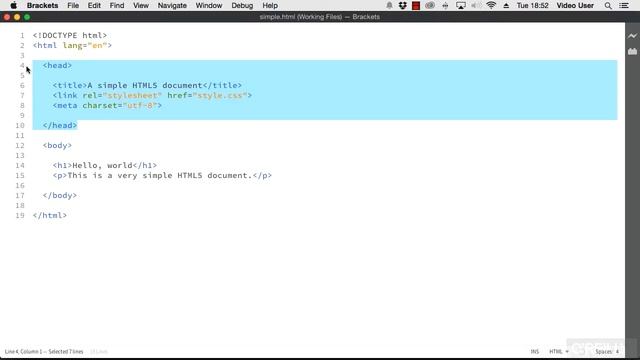The height and width of the screenshot is (360, 640).
Task: Click the Dropbox menu bar icon
Action: pos(402,5)
